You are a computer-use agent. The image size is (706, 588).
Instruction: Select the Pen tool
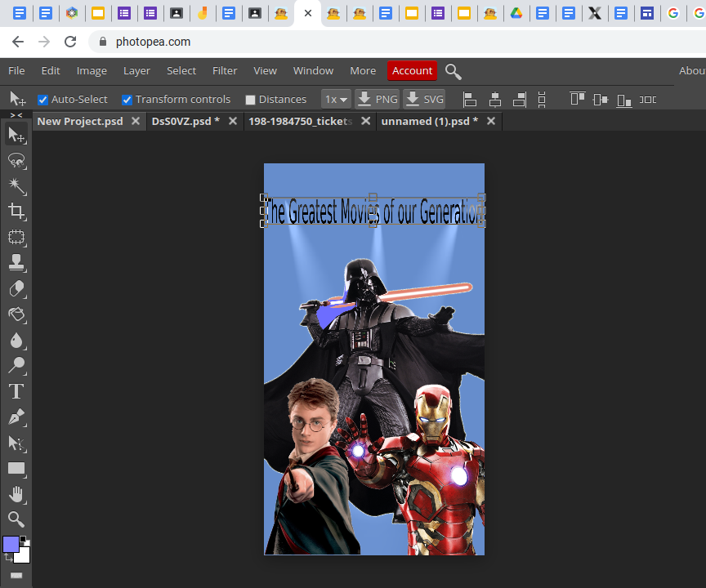point(16,417)
